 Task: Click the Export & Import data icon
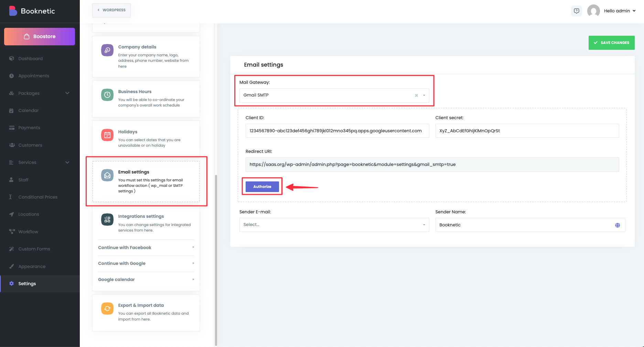point(107,309)
